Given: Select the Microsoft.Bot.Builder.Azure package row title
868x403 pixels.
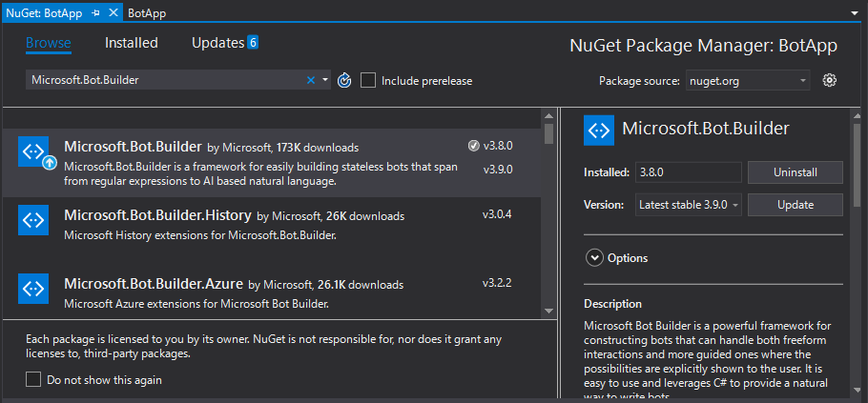Looking at the screenshot, I should point(154,284).
